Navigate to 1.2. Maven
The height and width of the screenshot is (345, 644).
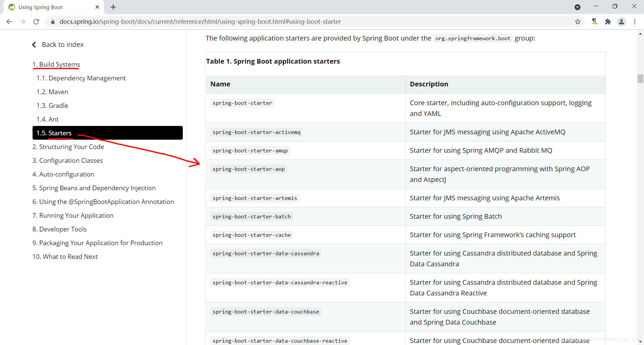pos(52,92)
